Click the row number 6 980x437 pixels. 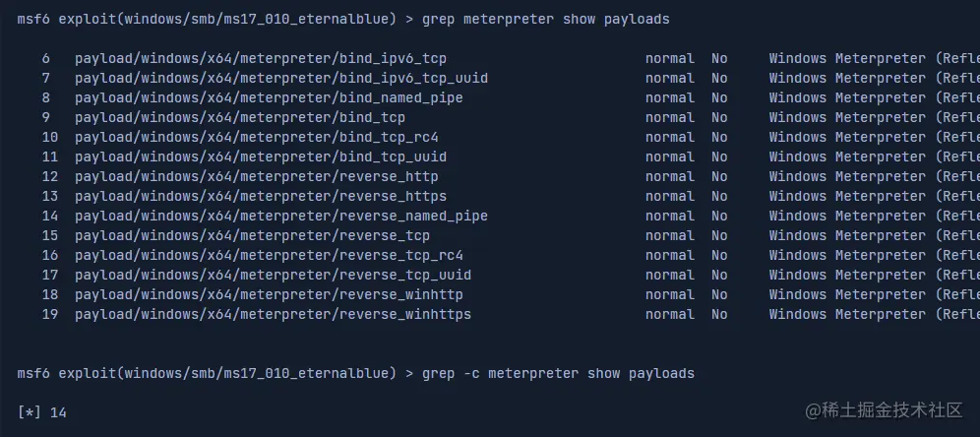(46, 58)
